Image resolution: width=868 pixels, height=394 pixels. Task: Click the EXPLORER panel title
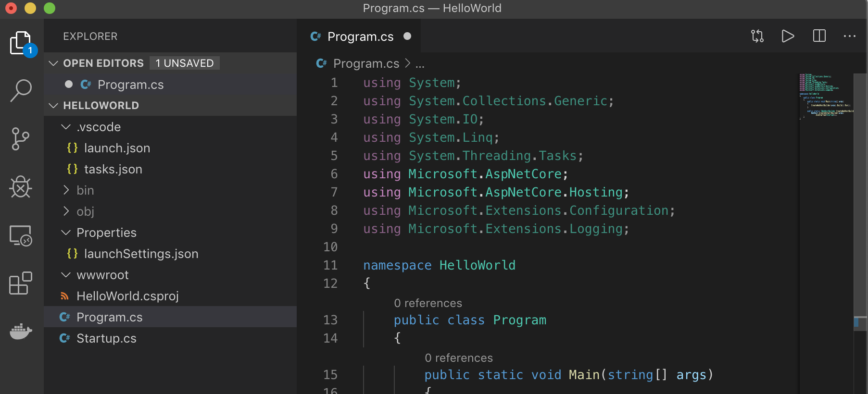pos(90,37)
